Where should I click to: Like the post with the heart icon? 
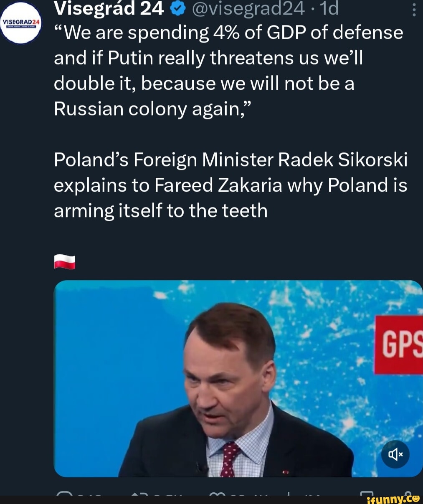218,494
